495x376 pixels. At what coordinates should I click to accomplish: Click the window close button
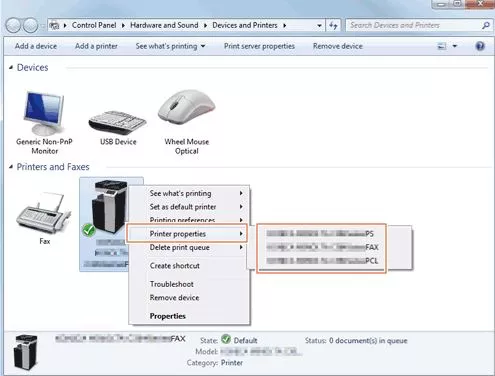coord(480,4)
